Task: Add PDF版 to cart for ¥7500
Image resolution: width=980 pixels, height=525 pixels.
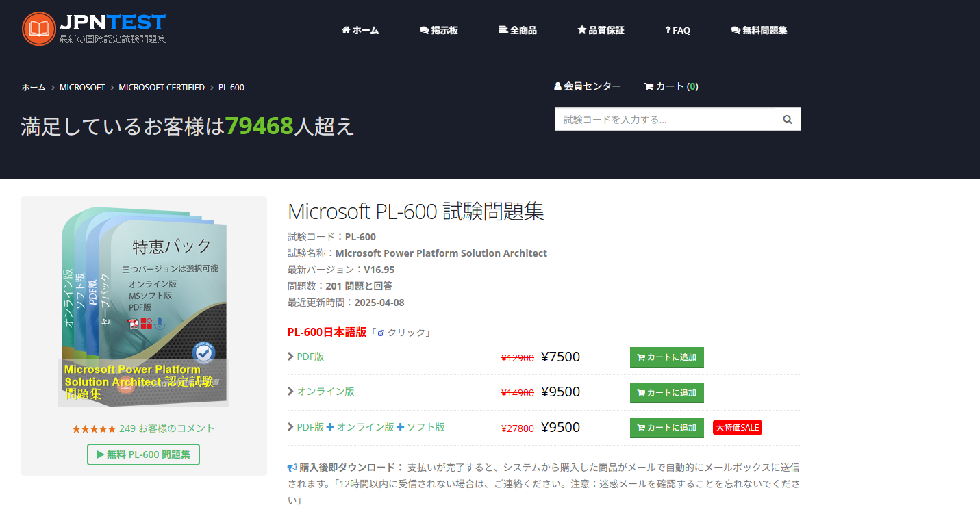Action: click(x=666, y=357)
